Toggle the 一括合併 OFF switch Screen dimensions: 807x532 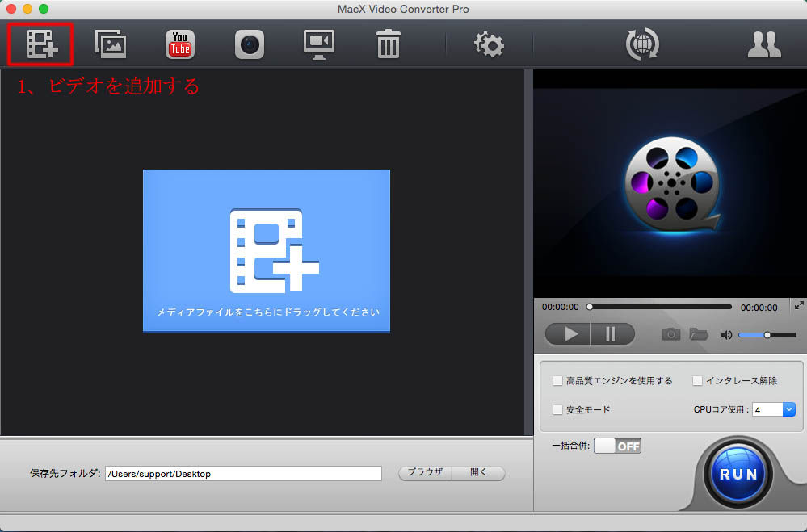[x=618, y=446]
